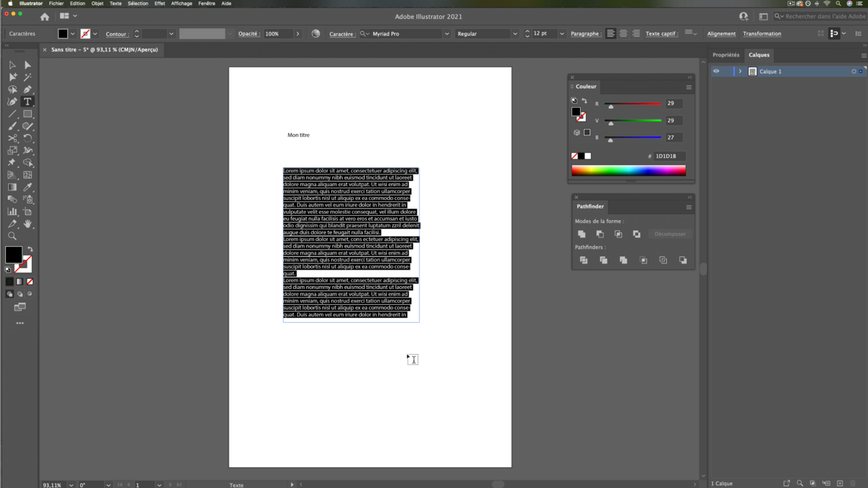Select the Zoom magnifier tool
868x488 pixels.
12,236
